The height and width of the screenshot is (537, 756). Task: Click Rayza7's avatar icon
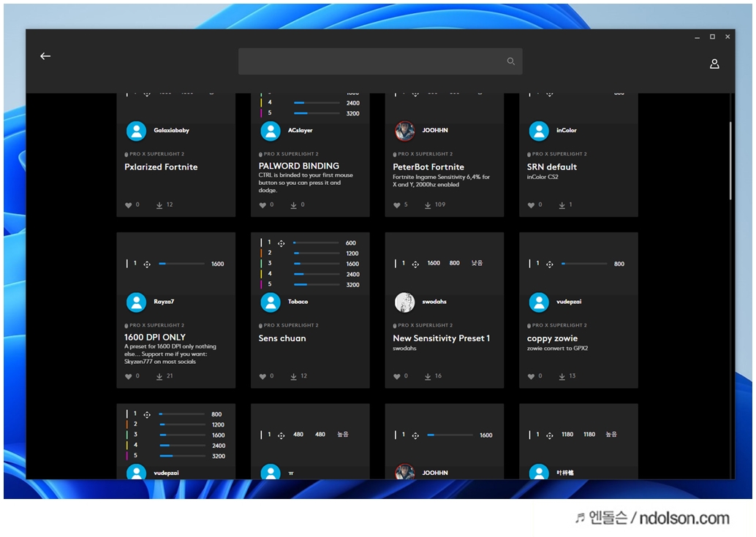click(136, 302)
